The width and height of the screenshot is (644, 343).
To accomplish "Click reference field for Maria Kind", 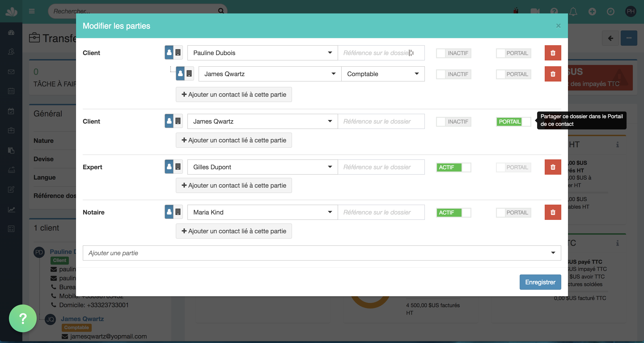I will pyautogui.click(x=381, y=212).
